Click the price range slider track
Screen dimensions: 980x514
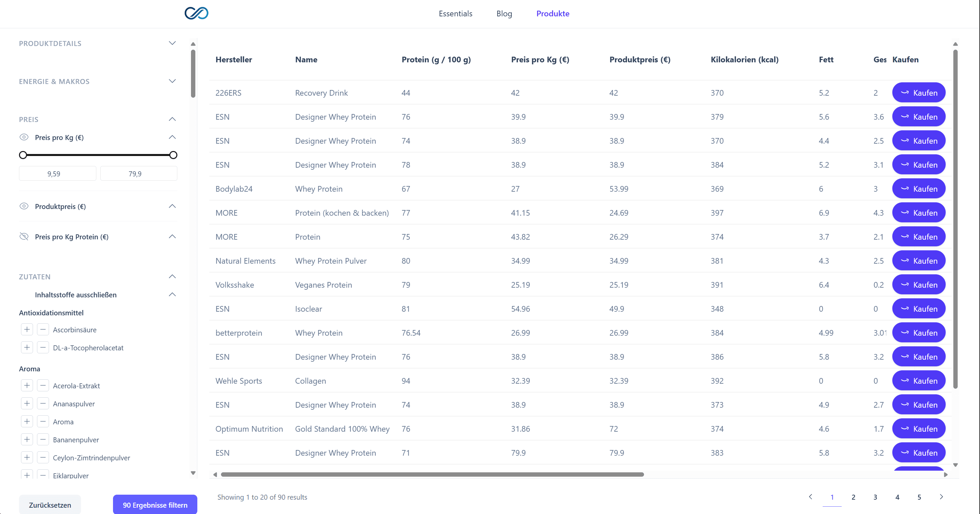(98, 155)
